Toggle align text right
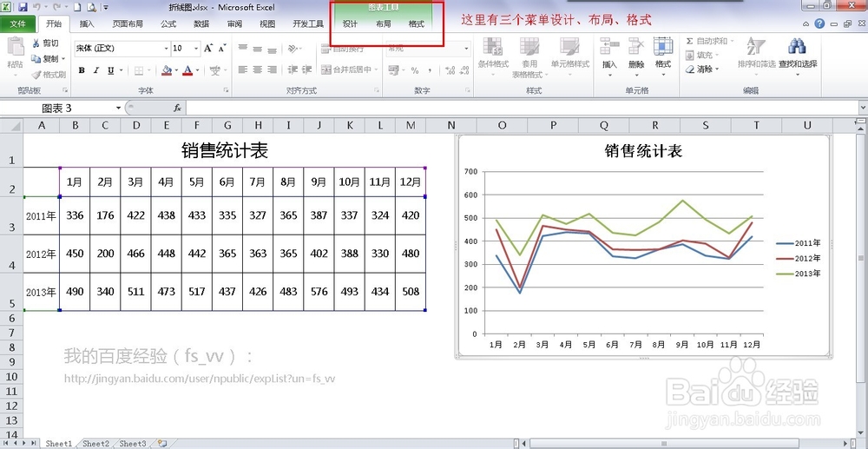868x449 pixels. pos(271,69)
